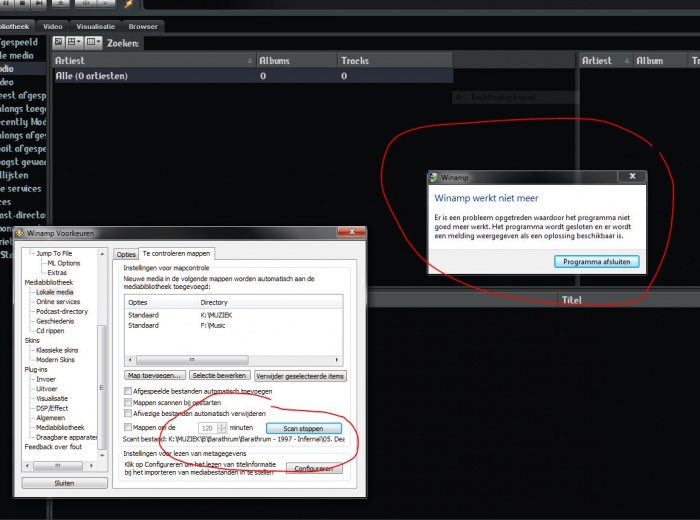The width and height of the screenshot is (700, 520).
Task: Open the Opties tab in Voorkeuren
Action: pos(126,254)
